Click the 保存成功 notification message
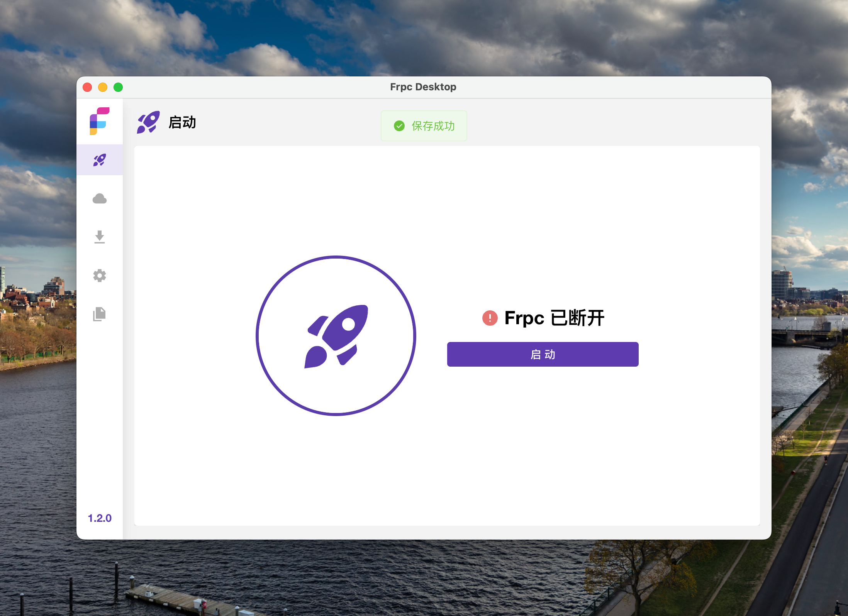 [x=433, y=126]
